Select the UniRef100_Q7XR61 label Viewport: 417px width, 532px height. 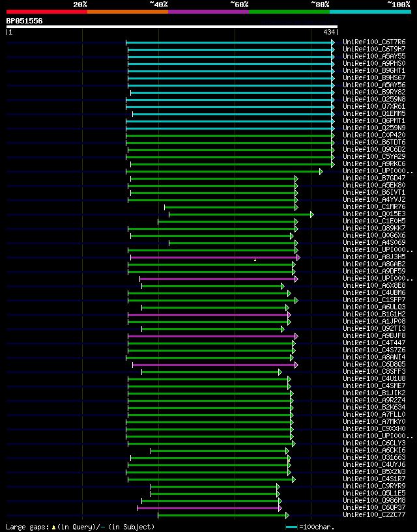coord(374,107)
